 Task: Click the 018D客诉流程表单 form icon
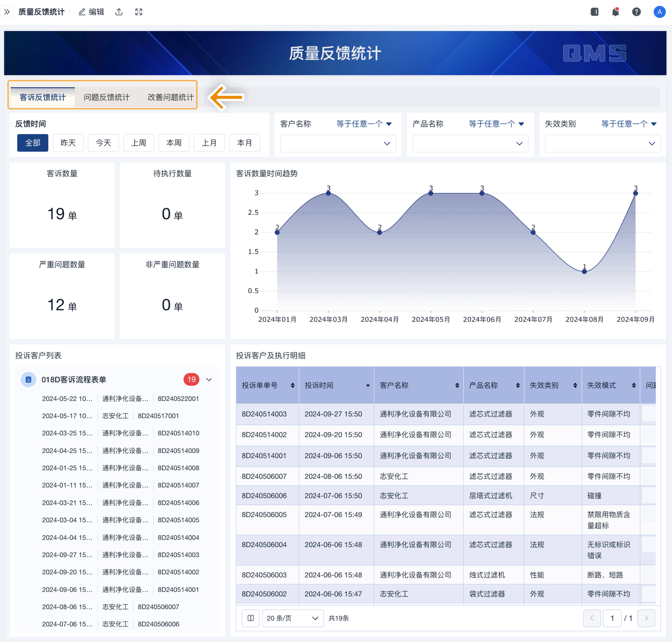[28, 380]
